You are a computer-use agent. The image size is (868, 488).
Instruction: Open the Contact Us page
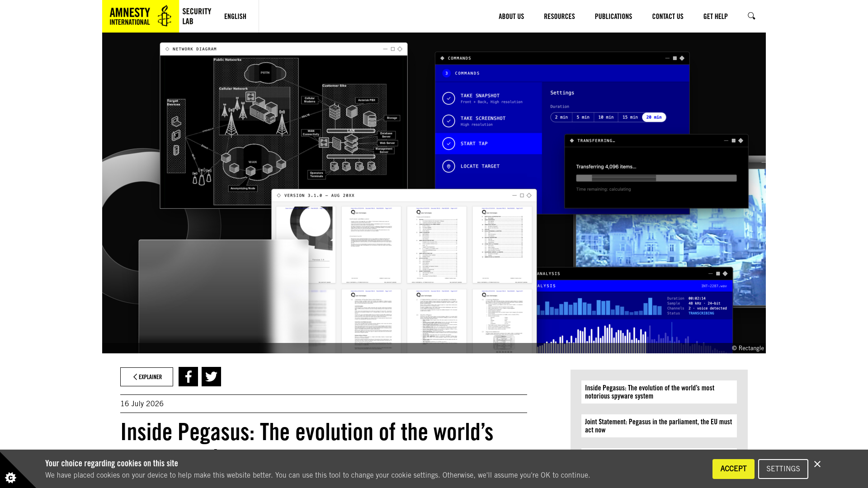[x=668, y=16]
